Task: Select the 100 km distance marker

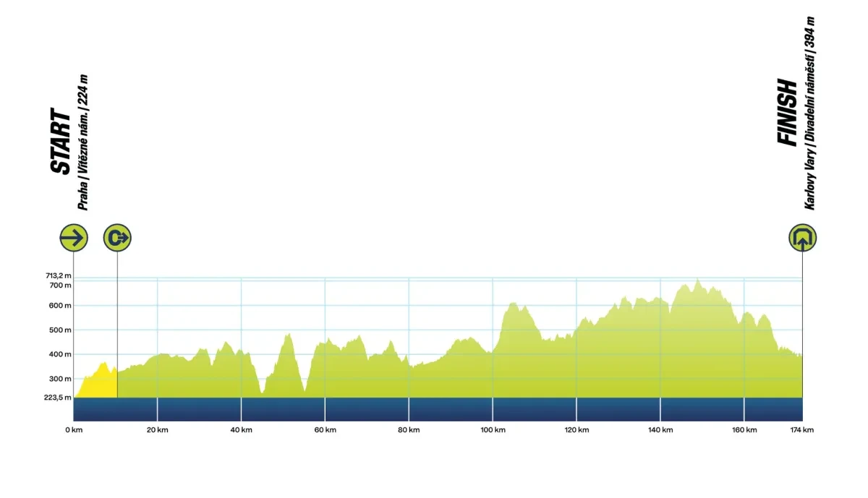Action: 493,430
